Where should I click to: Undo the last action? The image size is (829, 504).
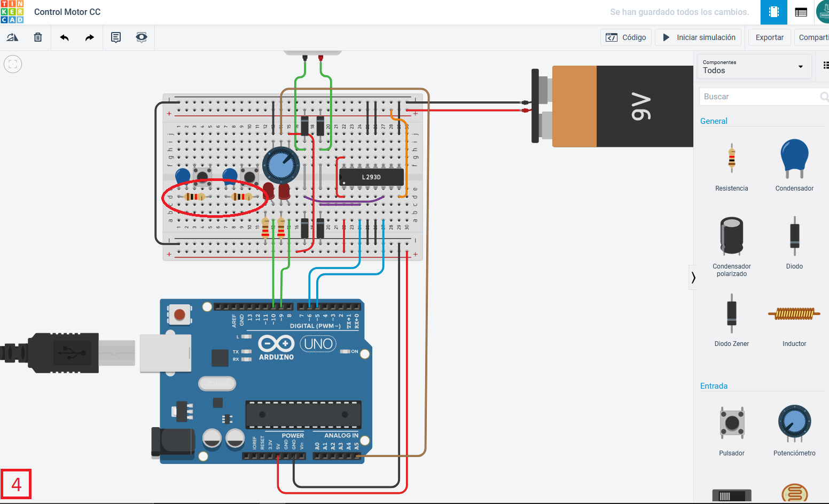(65, 37)
